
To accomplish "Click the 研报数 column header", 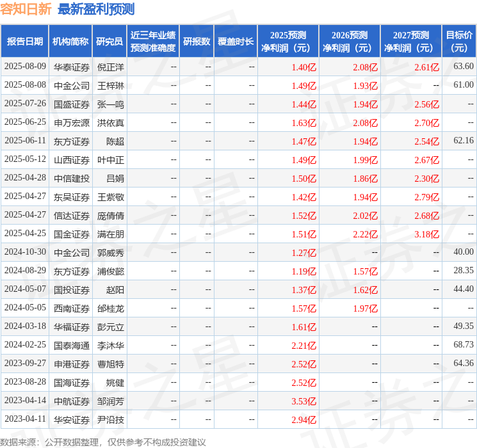I will (197, 42).
